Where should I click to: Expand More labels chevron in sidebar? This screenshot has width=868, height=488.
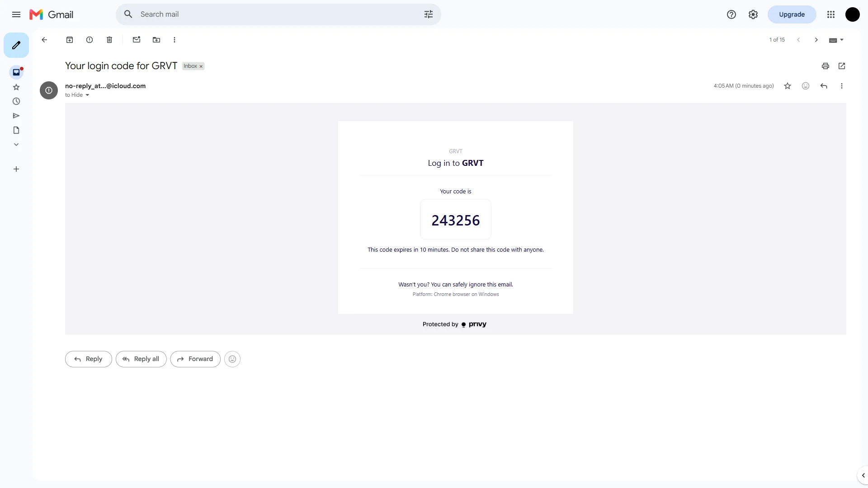(x=16, y=145)
